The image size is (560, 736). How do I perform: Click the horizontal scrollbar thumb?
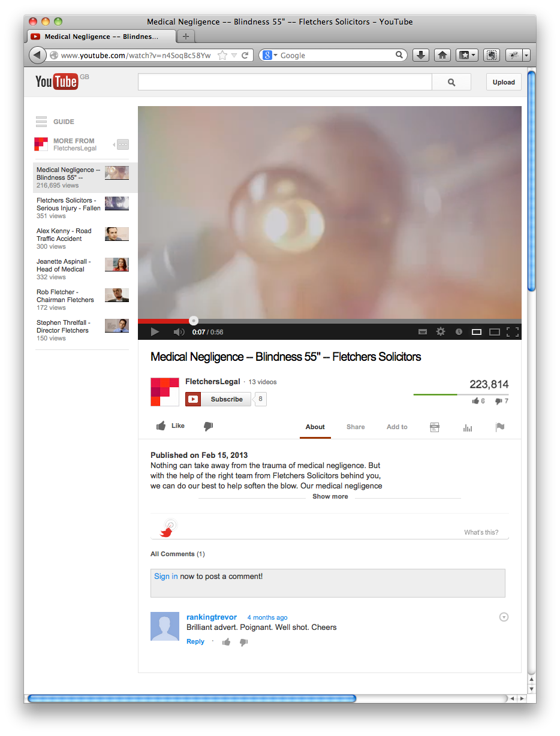192,698
